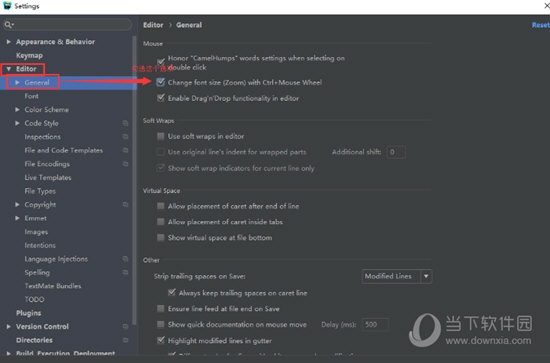This screenshot has width=550, height=363.
Task: Enable Show virtual space at file bottom
Action: coord(161,237)
